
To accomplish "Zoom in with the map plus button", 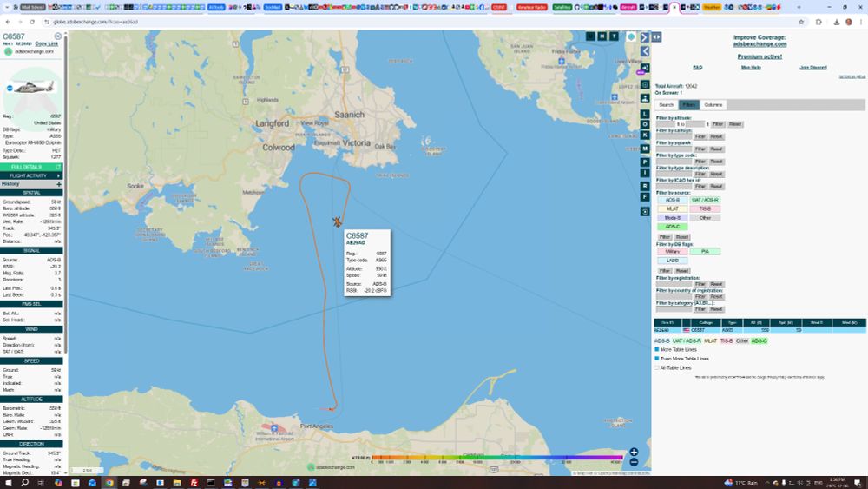I will (x=634, y=453).
